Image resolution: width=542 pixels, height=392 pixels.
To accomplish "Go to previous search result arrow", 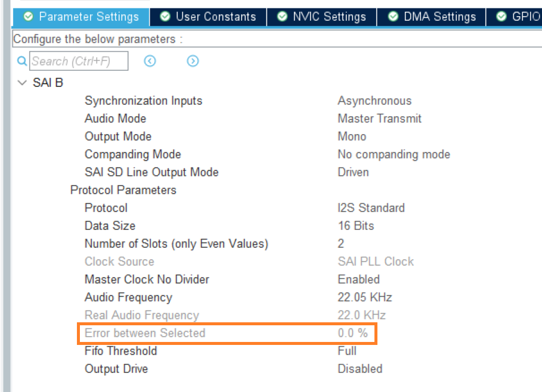I will [150, 61].
